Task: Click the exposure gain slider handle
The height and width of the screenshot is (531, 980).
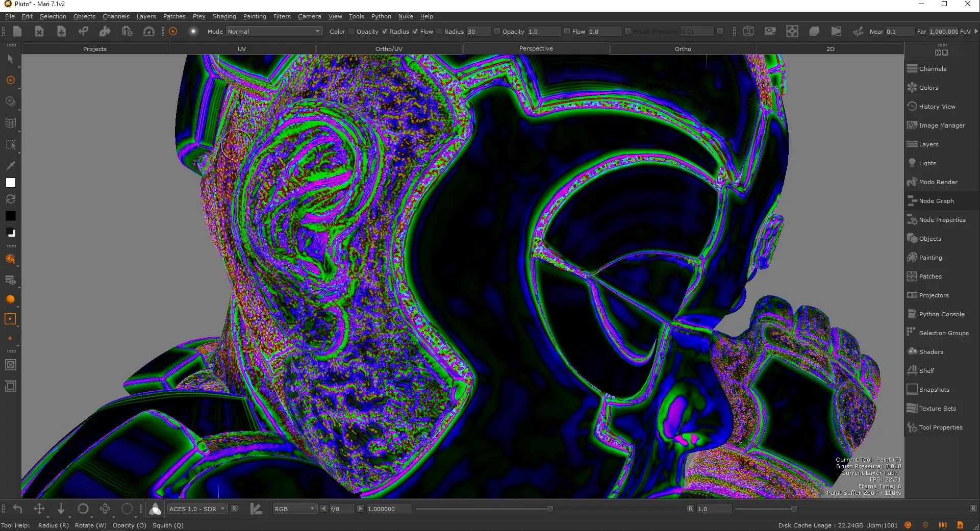Action: pos(550,509)
